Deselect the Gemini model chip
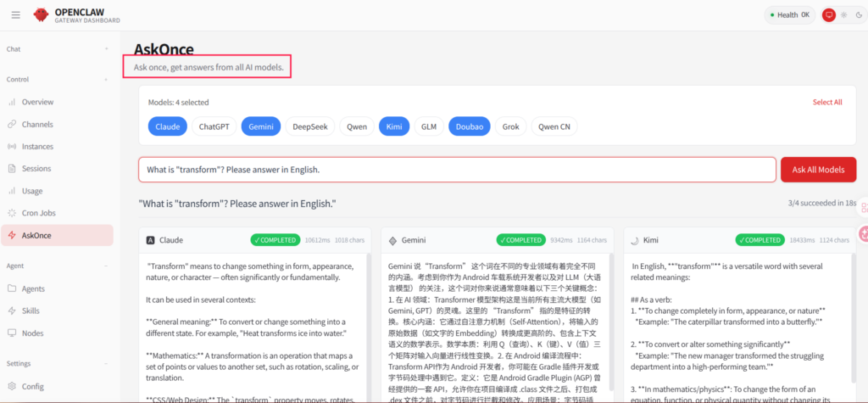The height and width of the screenshot is (403, 868). pos(261,126)
